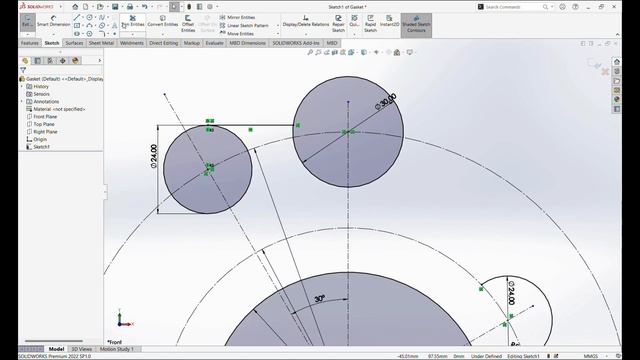Viewport: 640px width, 360px height.
Task: Select the Spline sketch tool
Action: point(102,18)
